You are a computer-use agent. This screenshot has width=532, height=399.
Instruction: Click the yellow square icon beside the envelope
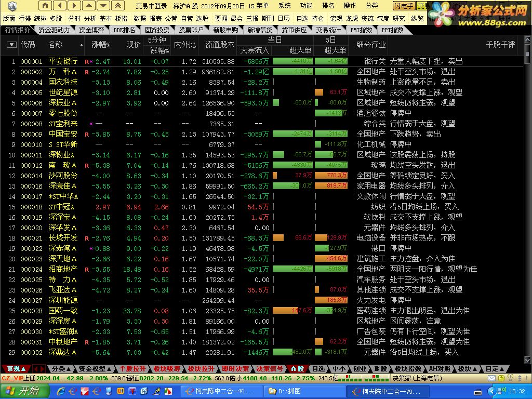coord(501,378)
